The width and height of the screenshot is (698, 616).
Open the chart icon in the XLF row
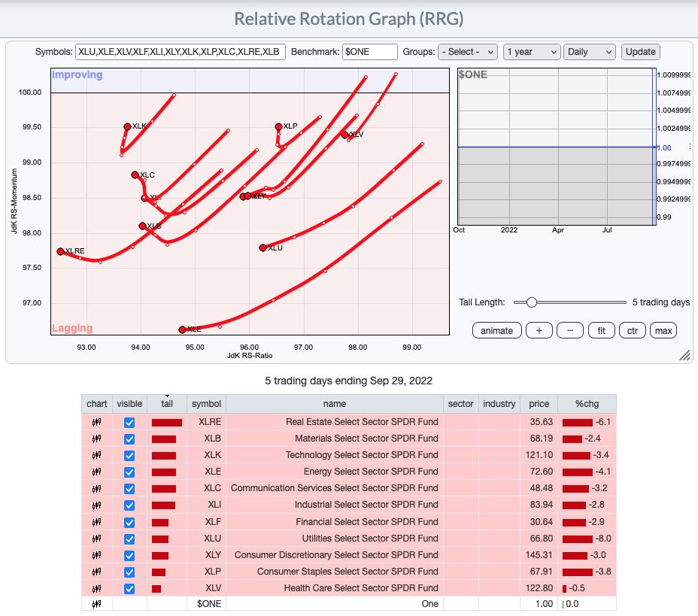[x=96, y=522]
